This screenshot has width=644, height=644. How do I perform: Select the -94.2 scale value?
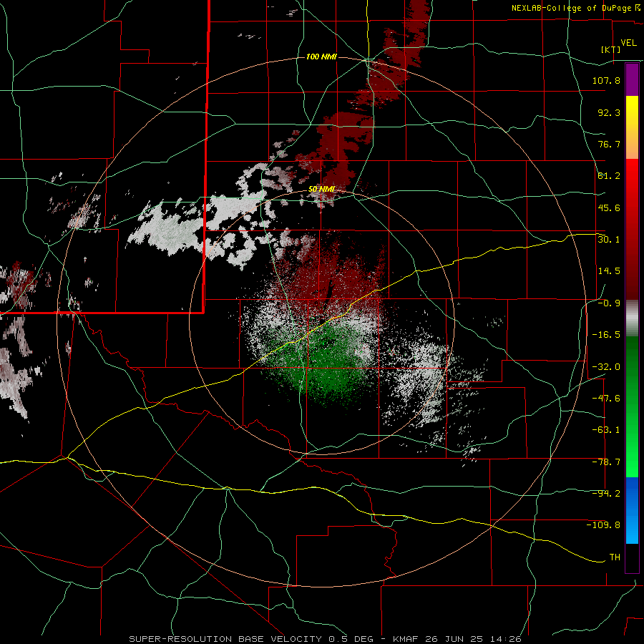(x=606, y=494)
